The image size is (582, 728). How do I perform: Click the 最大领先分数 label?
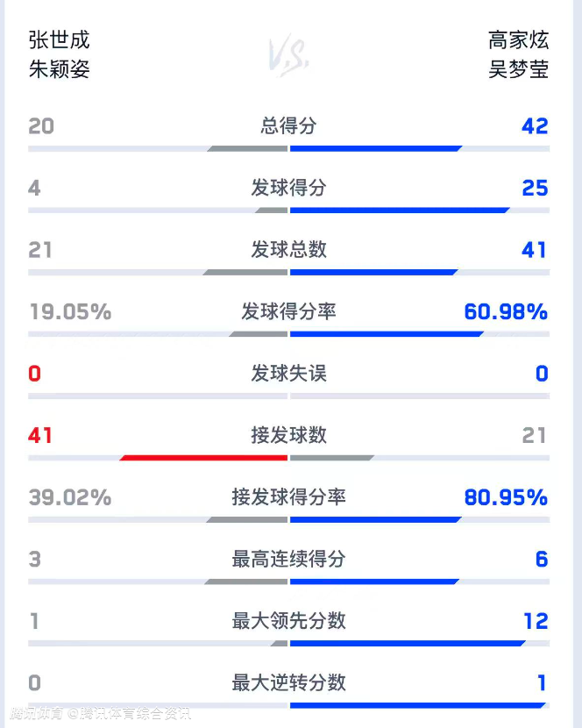coord(288,621)
